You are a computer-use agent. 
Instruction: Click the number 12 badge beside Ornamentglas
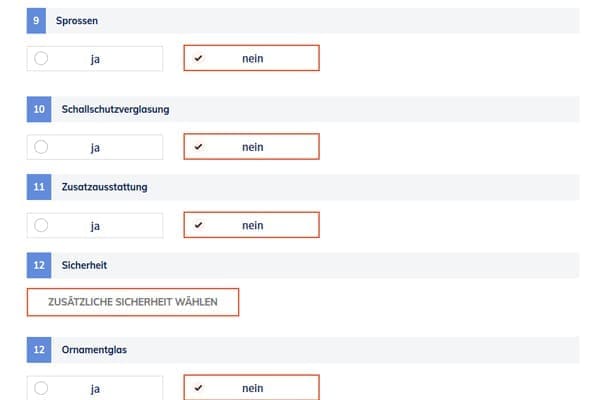36,349
